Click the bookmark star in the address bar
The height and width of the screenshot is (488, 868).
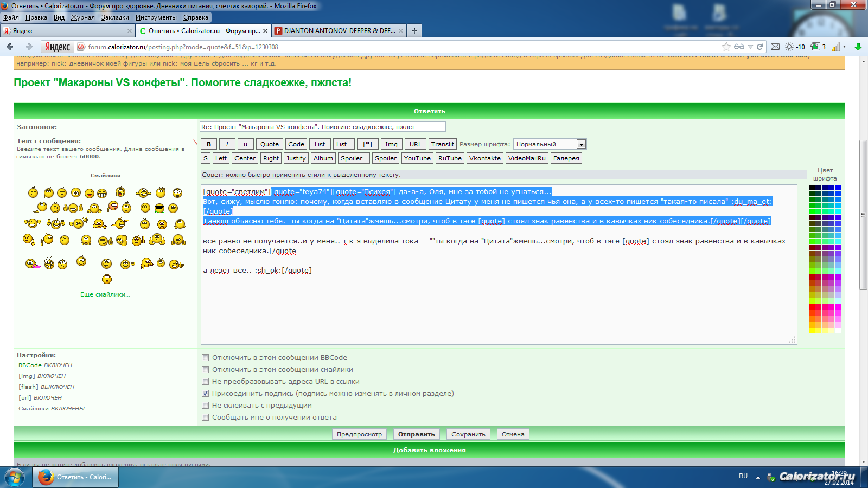(x=726, y=47)
